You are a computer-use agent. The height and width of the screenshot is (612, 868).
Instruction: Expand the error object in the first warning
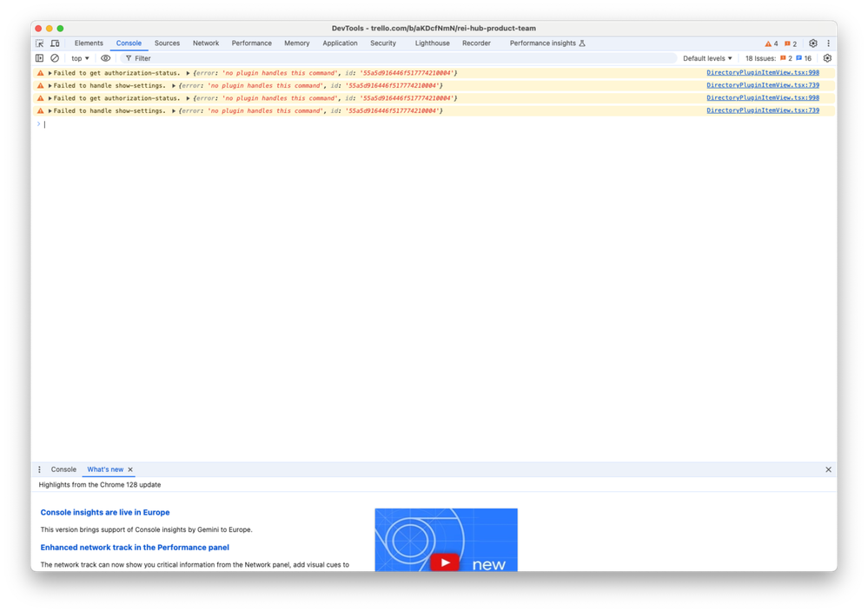coord(189,73)
